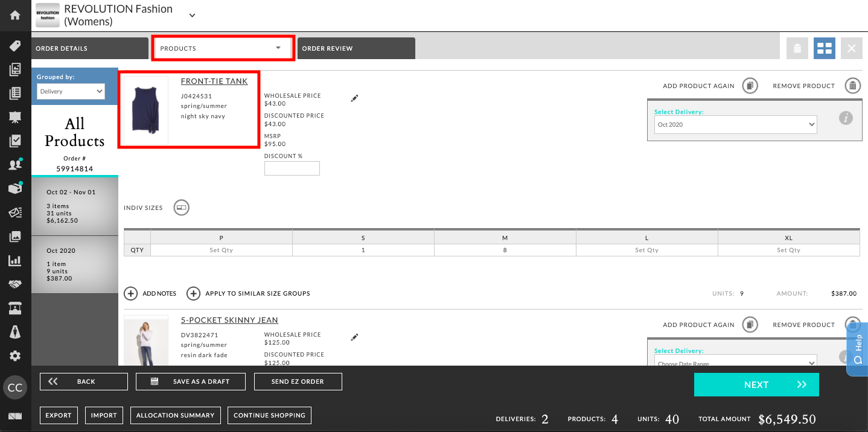
Task: Open the Select Delivery Oct 2020 dropdown
Action: point(735,125)
